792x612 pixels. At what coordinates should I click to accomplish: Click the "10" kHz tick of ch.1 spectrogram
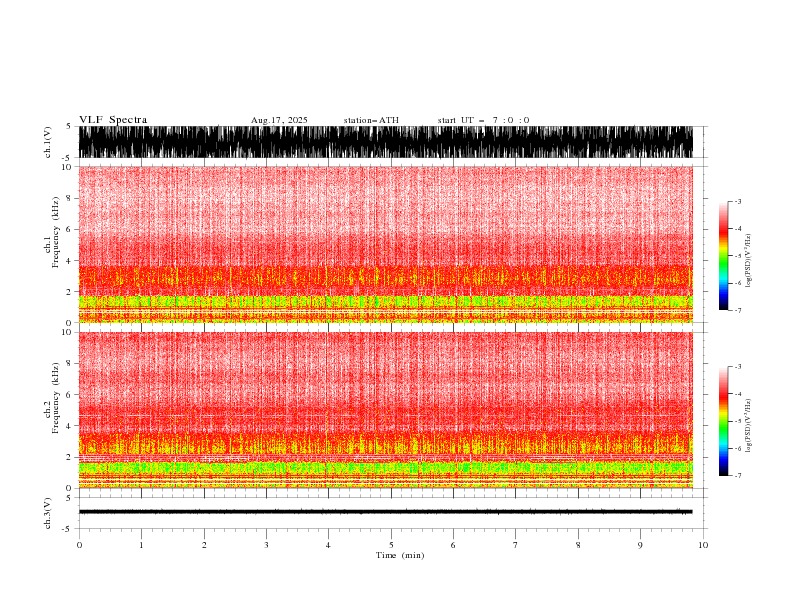point(68,167)
